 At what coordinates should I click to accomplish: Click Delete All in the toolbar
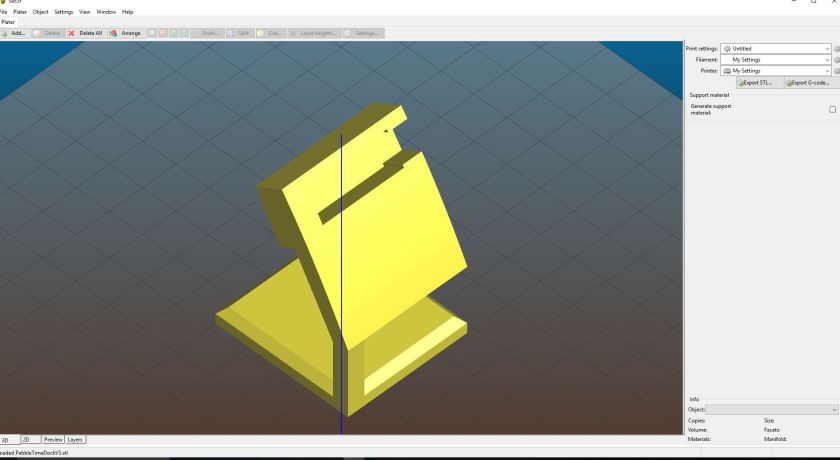(x=85, y=33)
